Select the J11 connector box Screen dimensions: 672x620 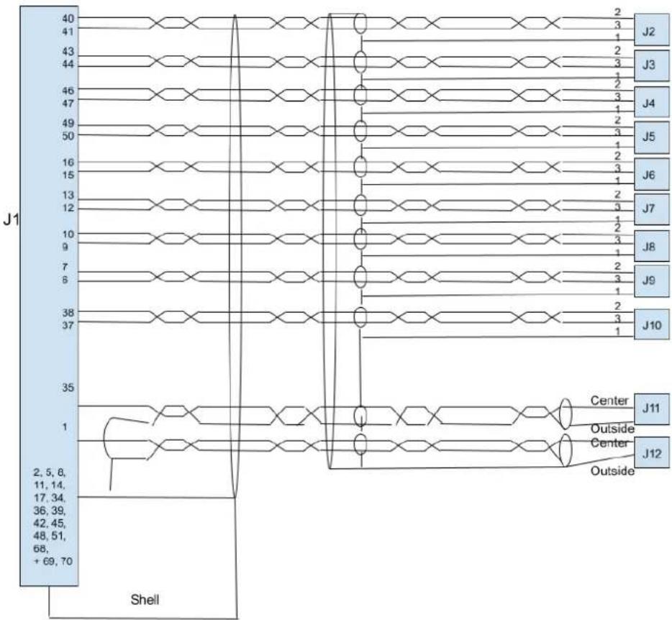(x=651, y=408)
